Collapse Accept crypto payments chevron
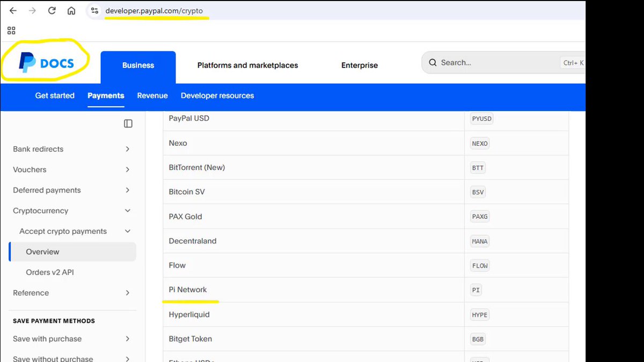Image resolution: width=644 pixels, height=362 pixels. point(127,231)
